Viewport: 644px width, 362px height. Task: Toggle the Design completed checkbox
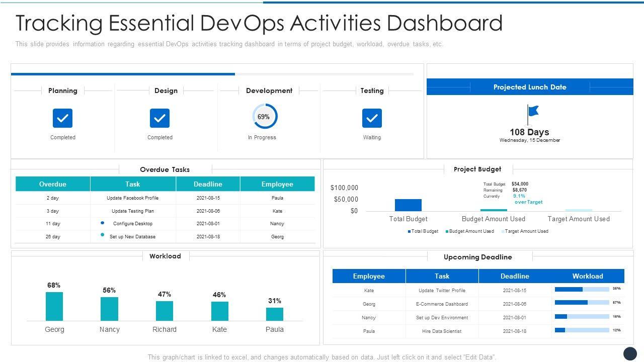click(159, 118)
